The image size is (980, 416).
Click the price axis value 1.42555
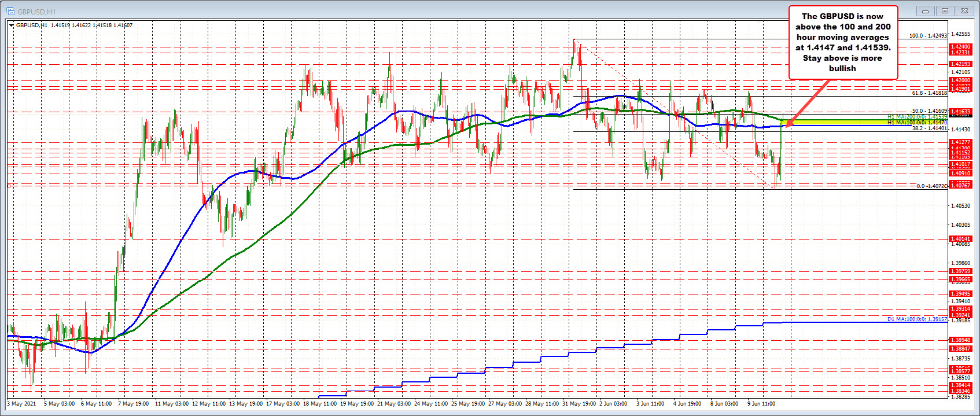pos(961,34)
